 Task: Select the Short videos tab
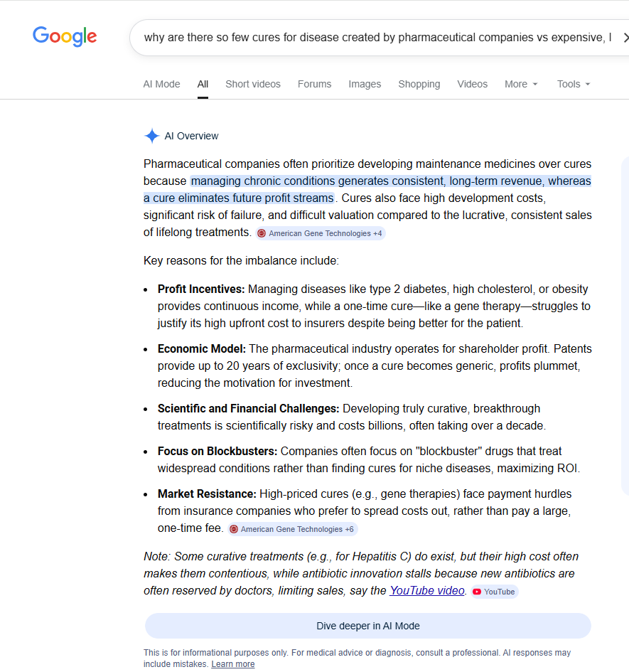pyautogui.click(x=252, y=84)
